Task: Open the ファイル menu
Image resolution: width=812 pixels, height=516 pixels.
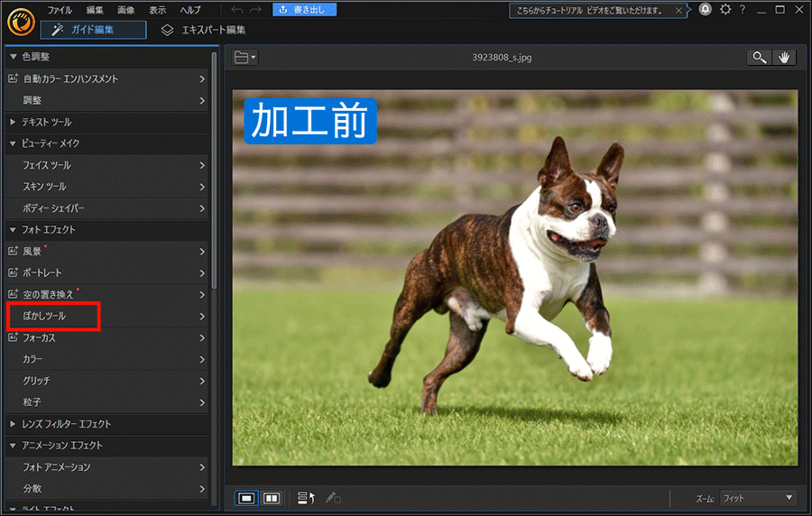Action: tap(60, 10)
